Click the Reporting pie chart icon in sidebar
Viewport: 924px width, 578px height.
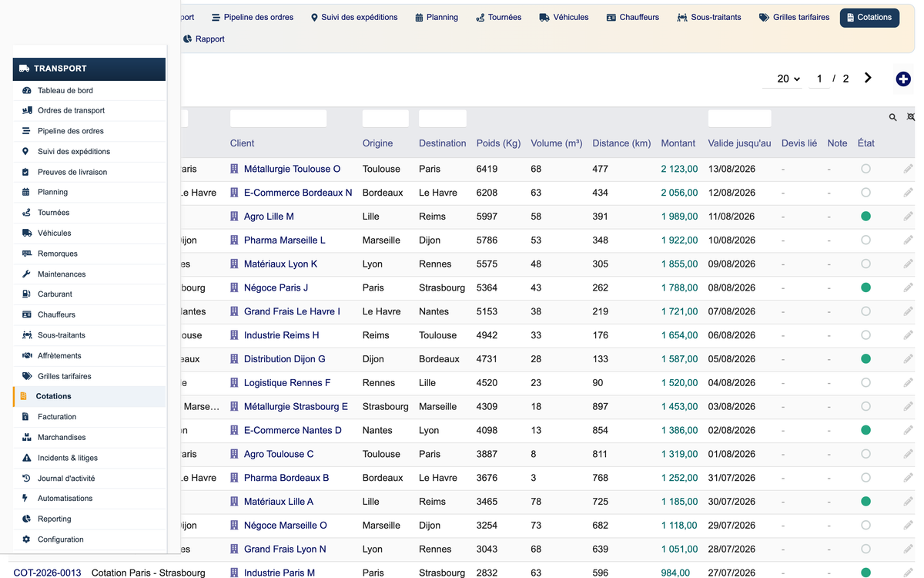[x=26, y=519]
